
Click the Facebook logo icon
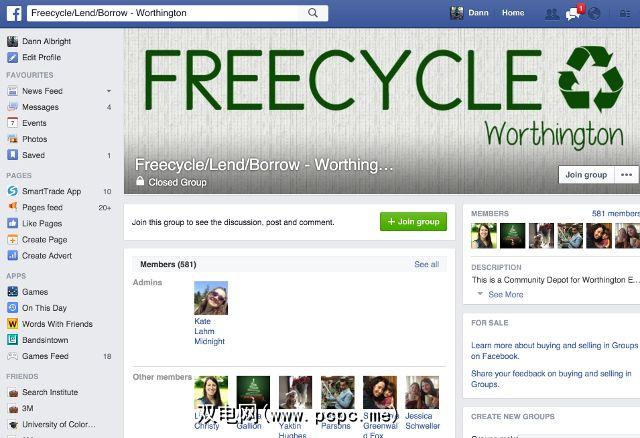coord(13,13)
